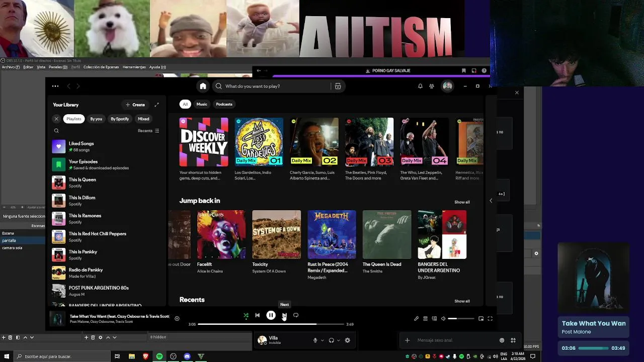Open the Spotify miniplayer
Screen dimensions: 644x362
(x=481, y=318)
